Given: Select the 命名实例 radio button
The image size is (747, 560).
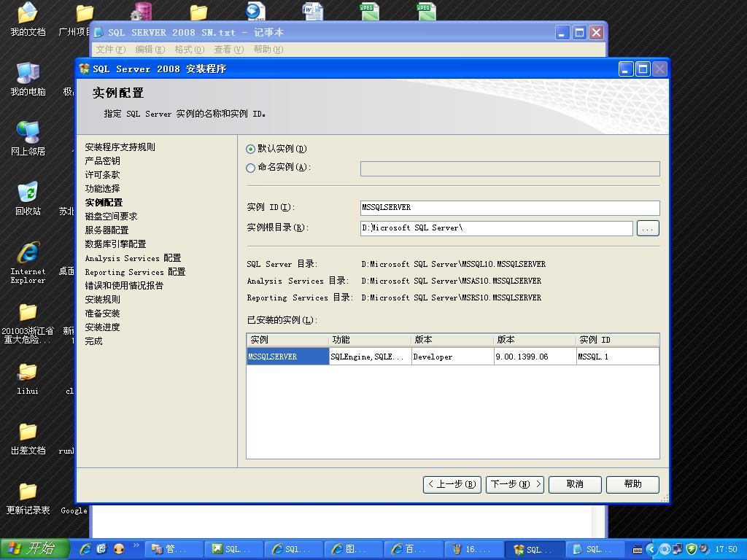Looking at the screenshot, I should coord(251,168).
